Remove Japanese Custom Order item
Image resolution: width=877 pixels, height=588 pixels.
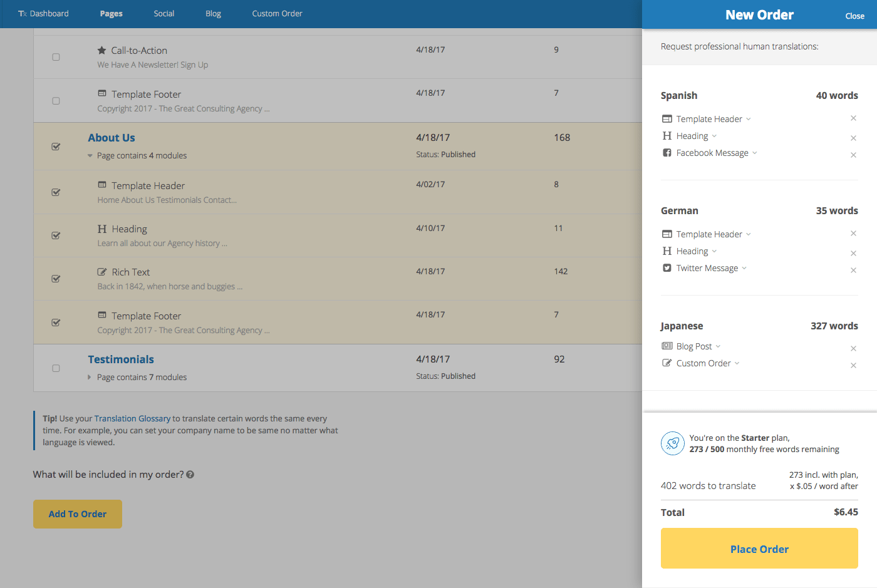tap(853, 365)
